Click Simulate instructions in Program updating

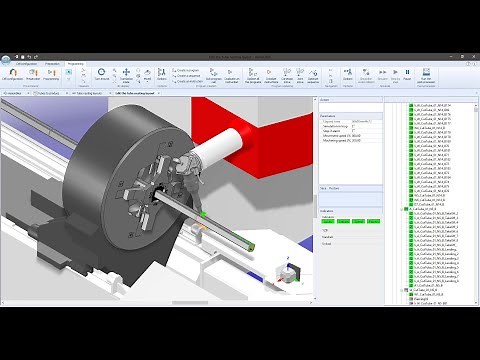(x=271, y=76)
